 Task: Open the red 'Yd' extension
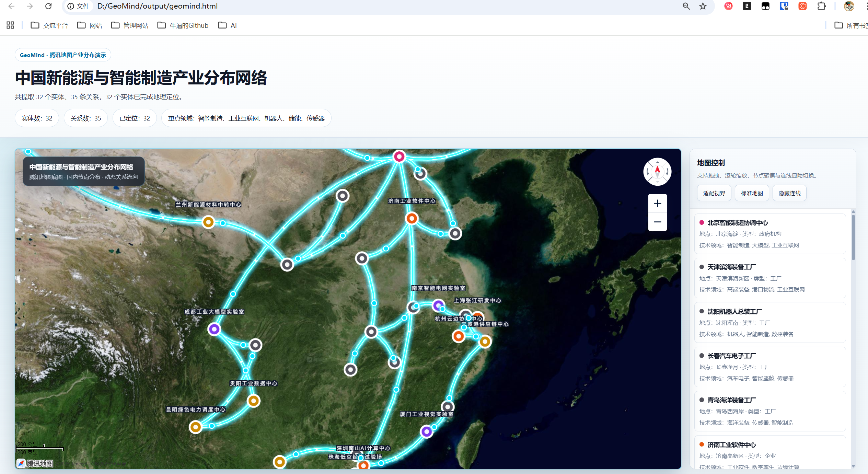728,6
